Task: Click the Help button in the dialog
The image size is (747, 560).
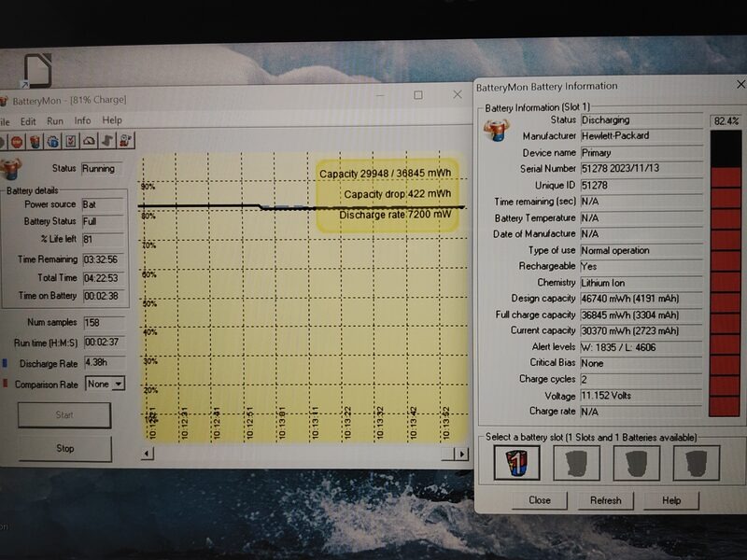Action: pos(671,500)
